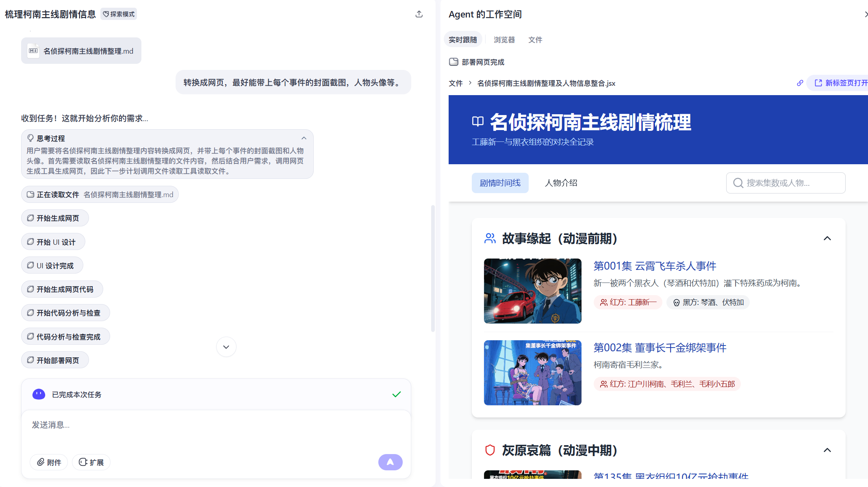Viewport: 868px width, 487px height.
Task: Open the 开始部署网页 step
Action: 55,360
